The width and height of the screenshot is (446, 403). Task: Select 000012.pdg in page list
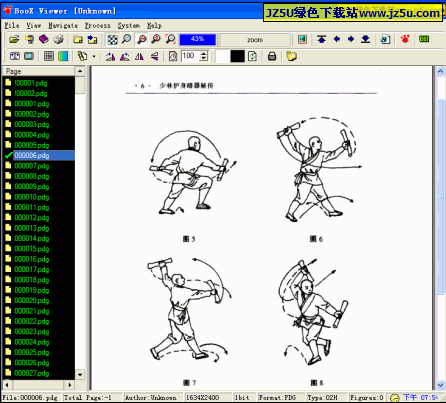32,218
